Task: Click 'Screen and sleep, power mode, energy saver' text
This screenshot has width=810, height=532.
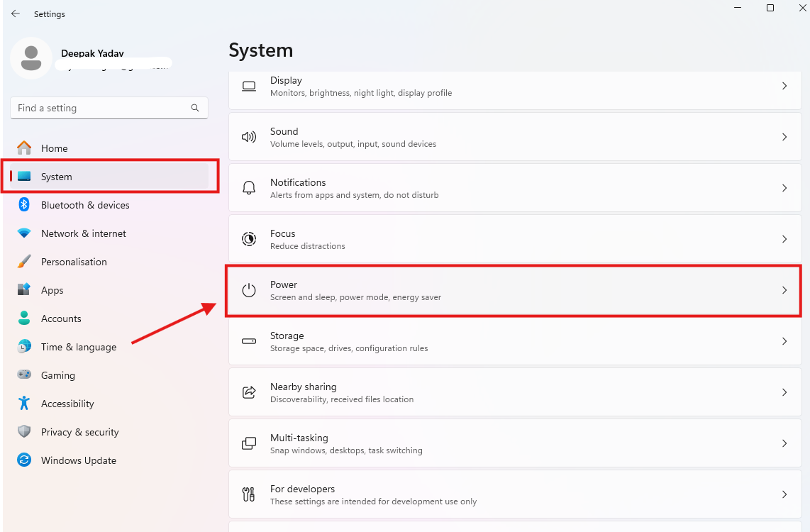Action: click(x=355, y=298)
